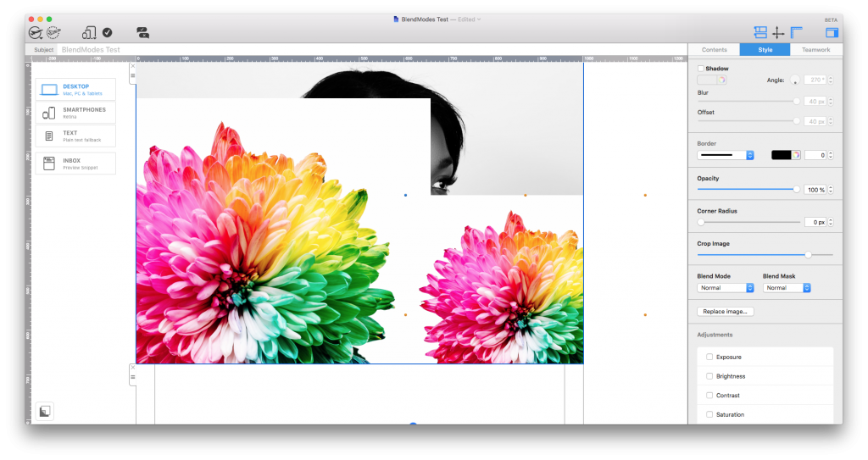868x460 pixels.
Task: Click the border width field
Action: pos(815,155)
